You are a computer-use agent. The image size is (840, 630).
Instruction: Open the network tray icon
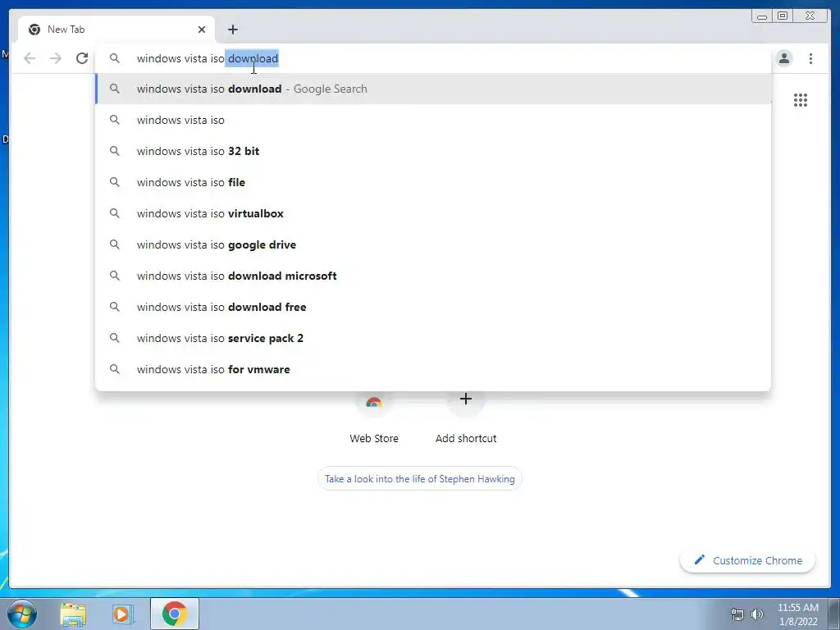point(737,614)
